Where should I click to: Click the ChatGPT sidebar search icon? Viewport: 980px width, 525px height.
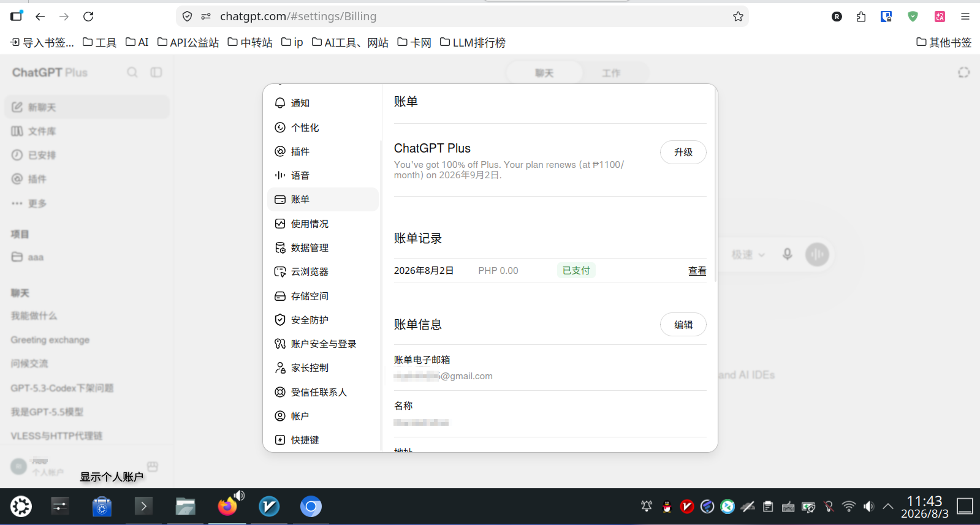[x=132, y=72]
